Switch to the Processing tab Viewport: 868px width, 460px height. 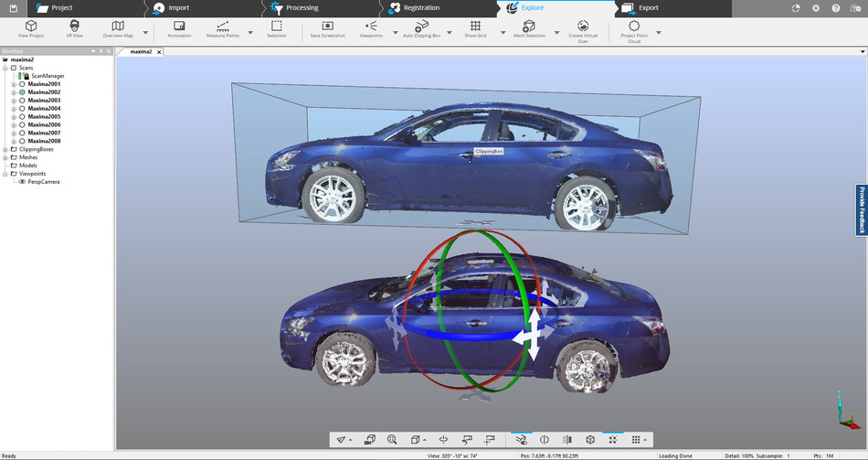point(302,8)
